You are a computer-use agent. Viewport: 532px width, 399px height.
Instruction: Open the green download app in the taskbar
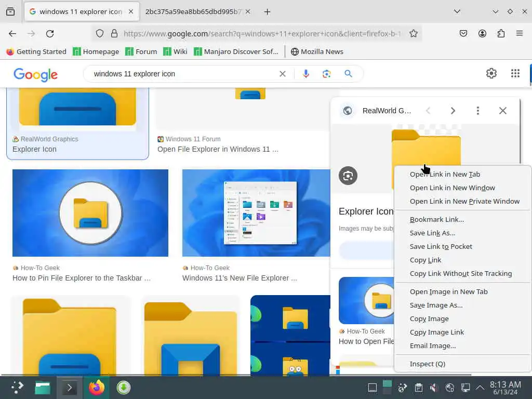click(x=124, y=388)
